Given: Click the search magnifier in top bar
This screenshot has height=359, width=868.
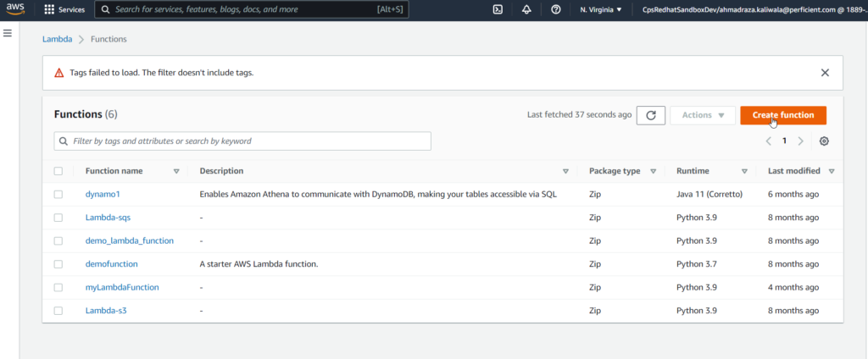Looking at the screenshot, I should [x=105, y=9].
